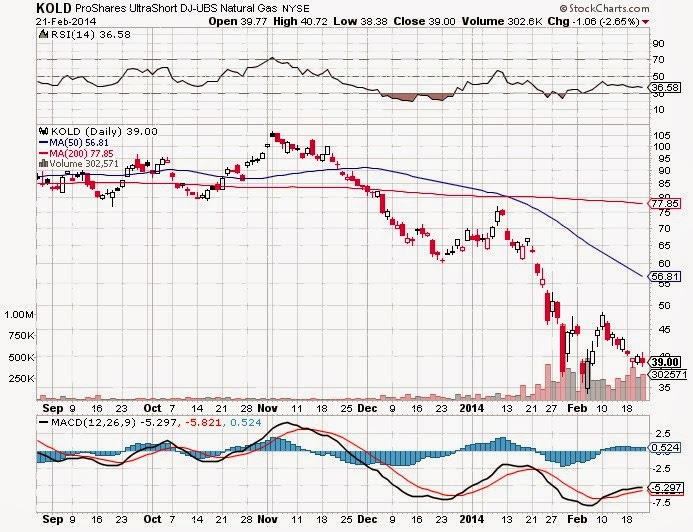Click the 302571 volume axis tag
Viewport: 693px width, 532px height.
(x=669, y=375)
